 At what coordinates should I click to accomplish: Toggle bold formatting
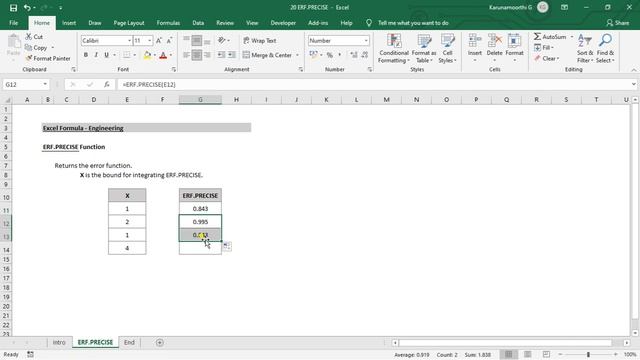pyautogui.click(x=86, y=55)
